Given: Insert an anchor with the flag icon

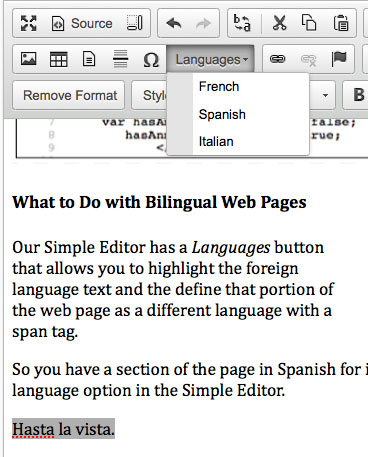Looking at the screenshot, I should pyautogui.click(x=339, y=59).
